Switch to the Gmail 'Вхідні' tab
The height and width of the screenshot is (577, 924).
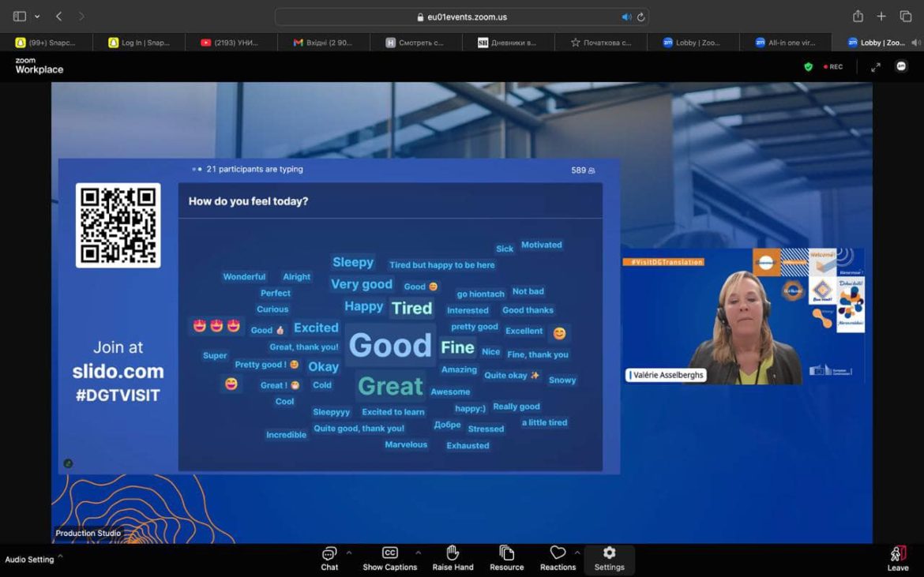(324, 43)
